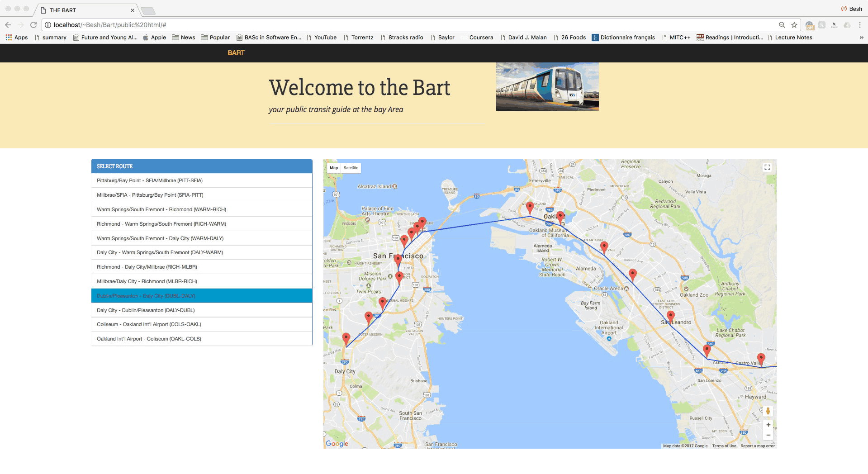Select Millbrae/SFIA - Pittsburg/Bay Point route

(x=202, y=195)
